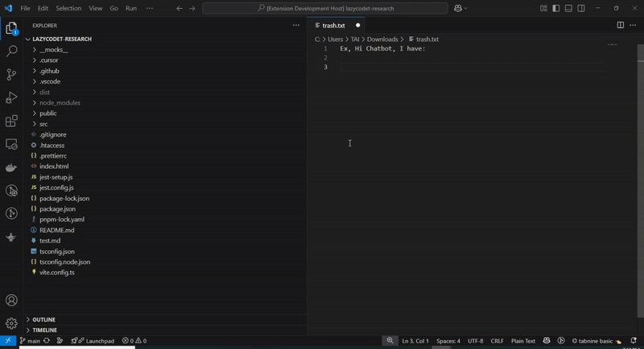Open the Accounts icon in activity bar
This screenshot has width=644, height=349.
(11, 300)
